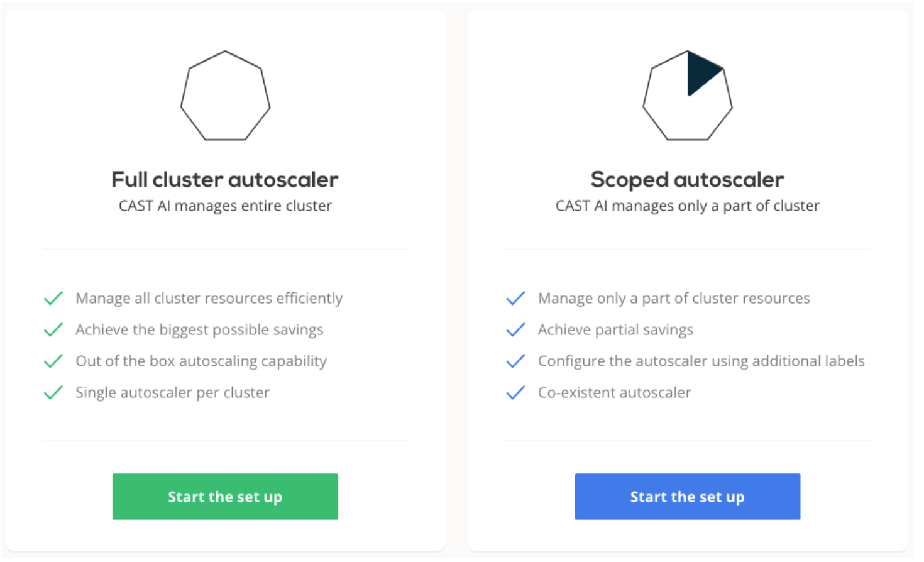This screenshot has width=924, height=562.
Task: Click 'Single autoscaler per cluster' feature text
Action: pos(172,392)
